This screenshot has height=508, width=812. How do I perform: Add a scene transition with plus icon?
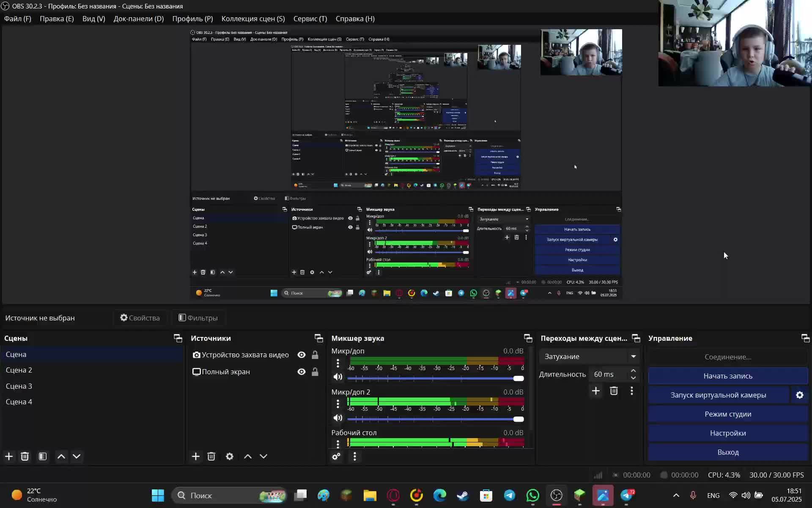coord(596,391)
